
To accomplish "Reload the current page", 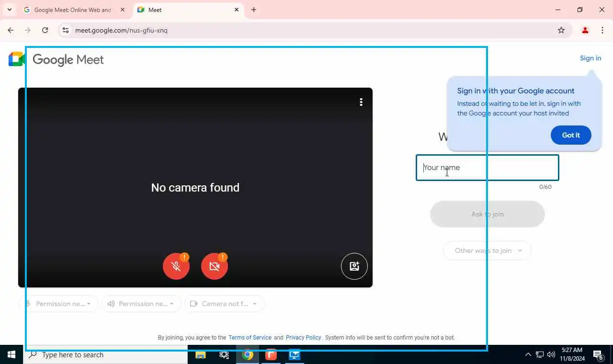I will (x=45, y=30).
